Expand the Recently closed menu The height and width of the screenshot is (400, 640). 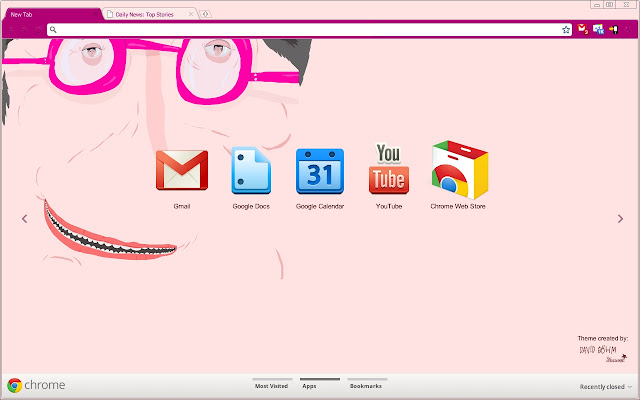click(605, 387)
